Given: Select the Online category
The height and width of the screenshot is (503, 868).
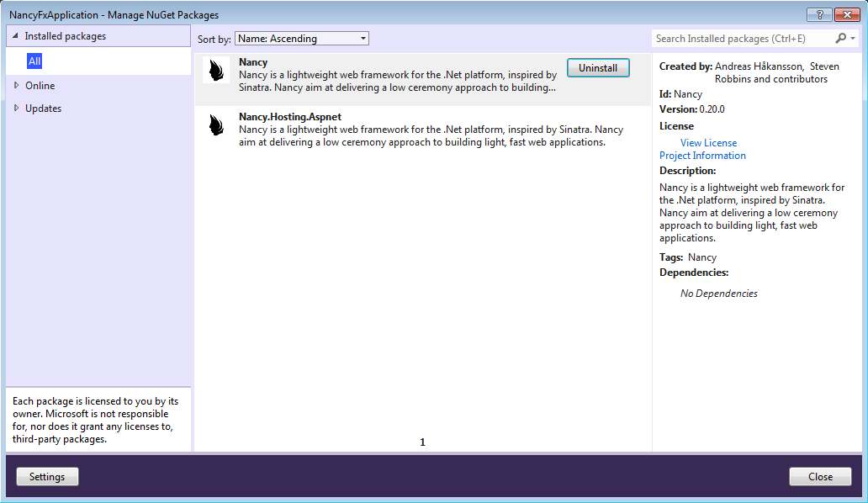Looking at the screenshot, I should point(40,86).
